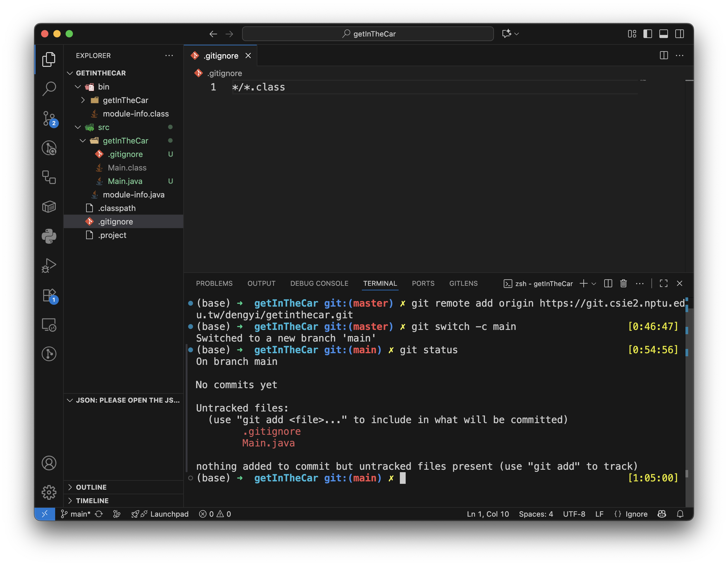The width and height of the screenshot is (728, 566).
Task: Kill terminal with the trash icon
Action: (x=623, y=284)
